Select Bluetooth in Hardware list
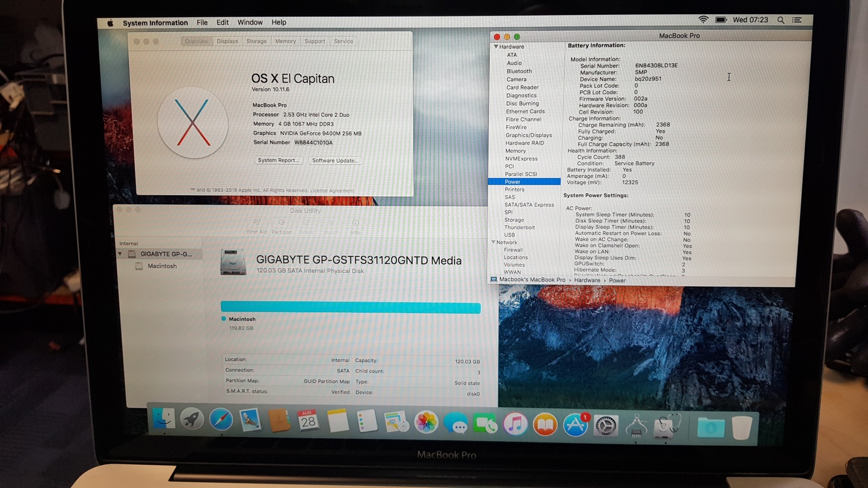Image resolution: width=868 pixels, height=488 pixels. point(519,71)
